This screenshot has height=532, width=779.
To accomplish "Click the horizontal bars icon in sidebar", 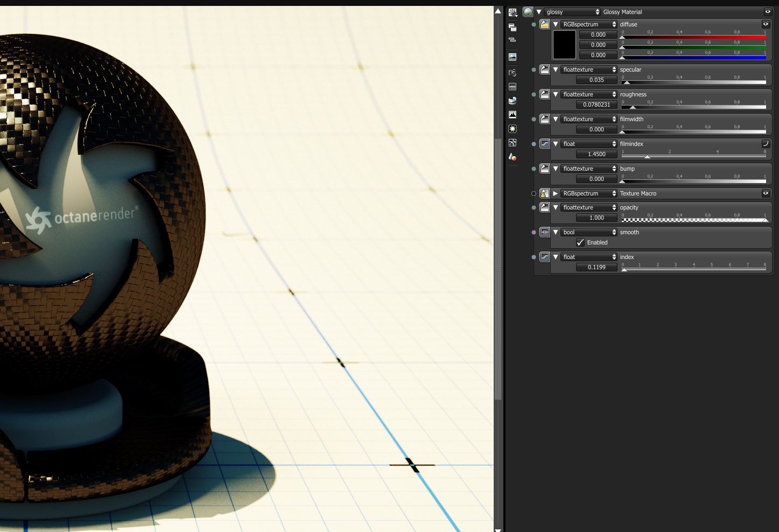I will point(513,40).
